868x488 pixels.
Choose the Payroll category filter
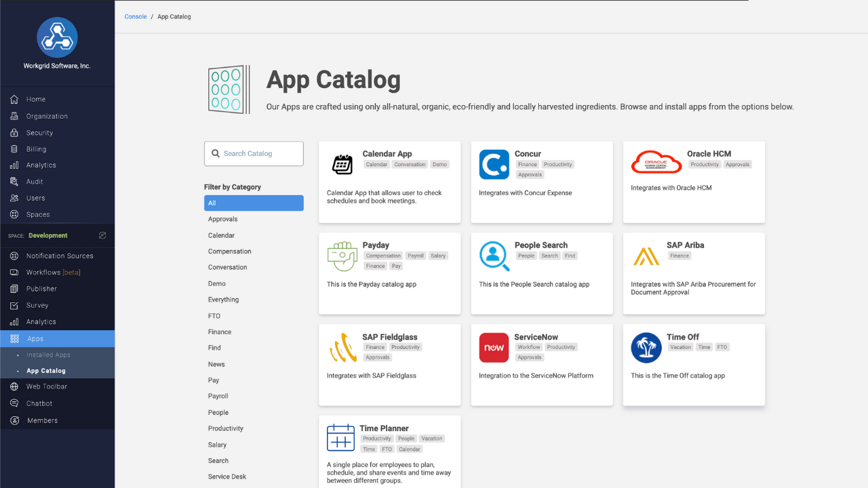point(218,396)
